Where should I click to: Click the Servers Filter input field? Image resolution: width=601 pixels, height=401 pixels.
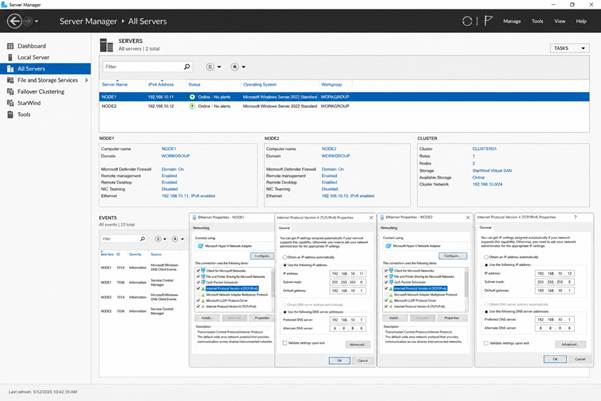[147, 67]
